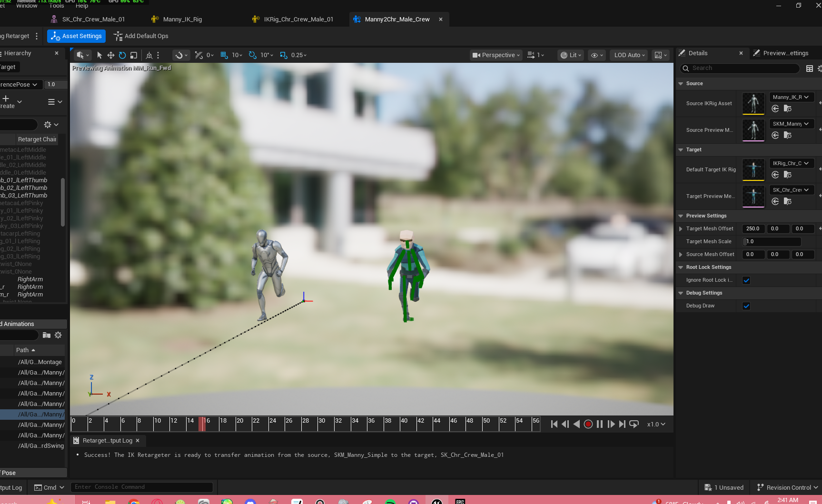Click Source IKRig Asset thumbnail
Viewport: 822px width, 504px height.
(753, 104)
